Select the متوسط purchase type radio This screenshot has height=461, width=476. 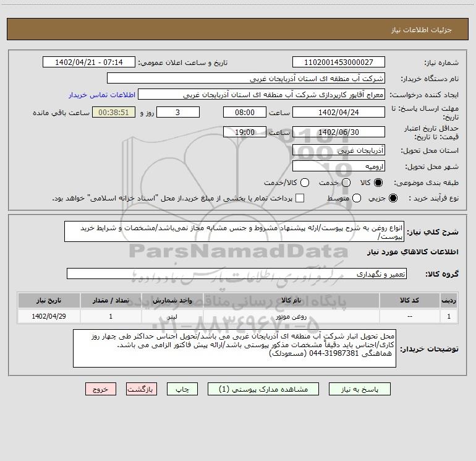(357, 198)
